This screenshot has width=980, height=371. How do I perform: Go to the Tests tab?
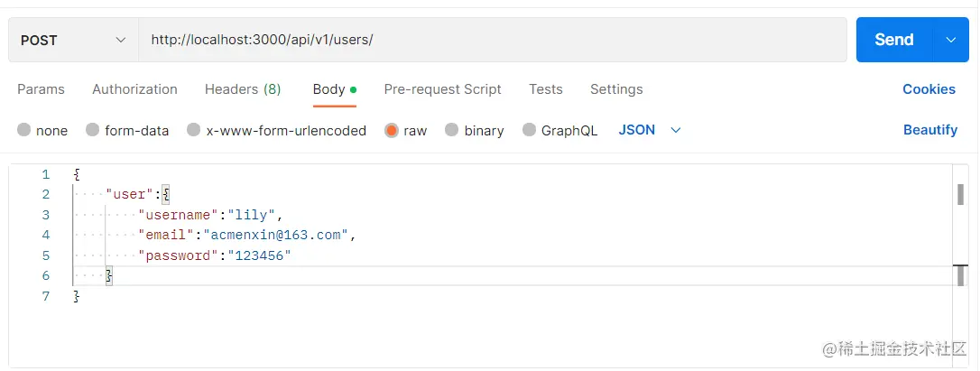pyautogui.click(x=546, y=89)
